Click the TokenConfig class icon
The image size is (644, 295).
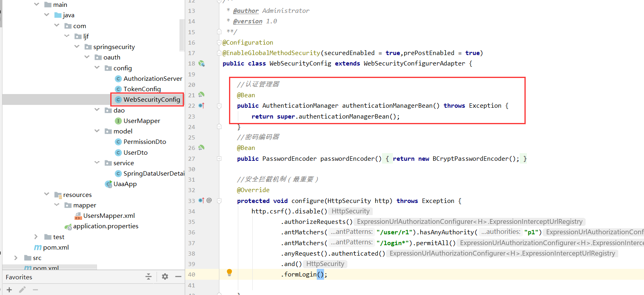coord(118,89)
